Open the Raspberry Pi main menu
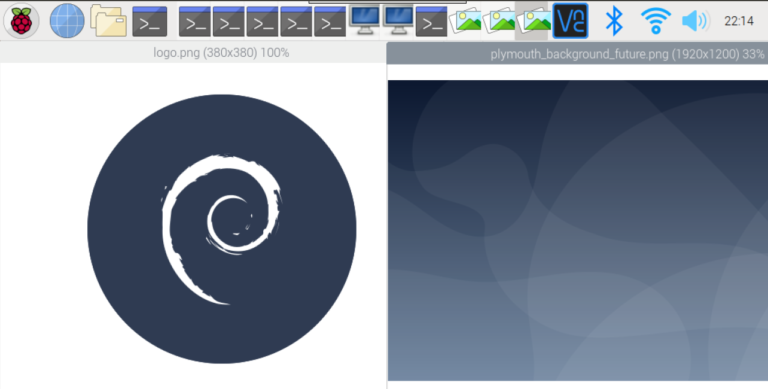This screenshot has height=389, width=768. pyautogui.click(x=21, y=21)
